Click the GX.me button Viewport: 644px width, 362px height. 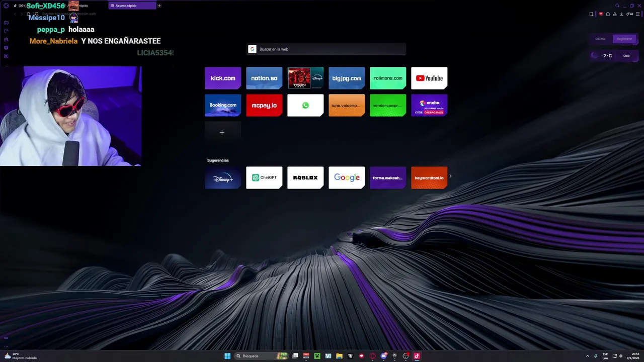click(x=600, y=39)
